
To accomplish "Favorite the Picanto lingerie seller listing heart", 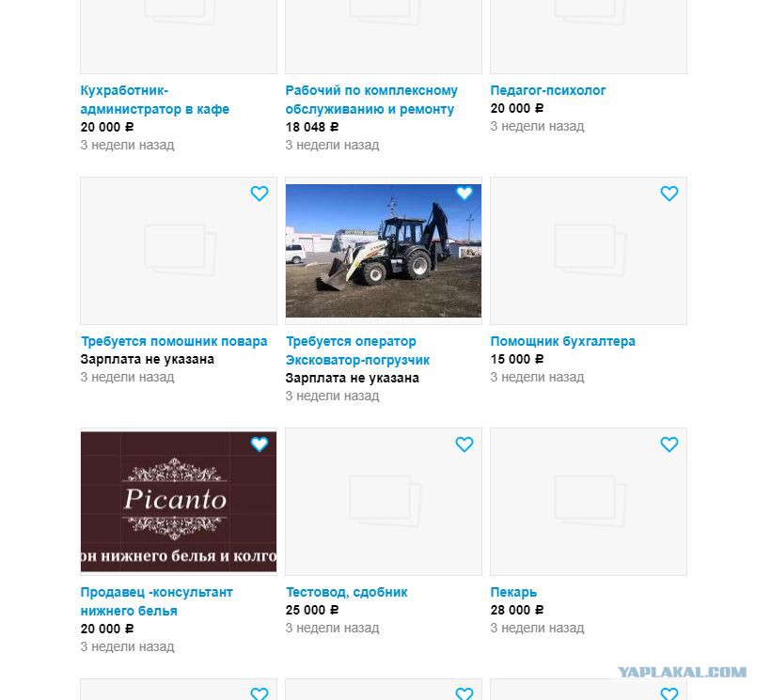I will click(x=260, y=444).
